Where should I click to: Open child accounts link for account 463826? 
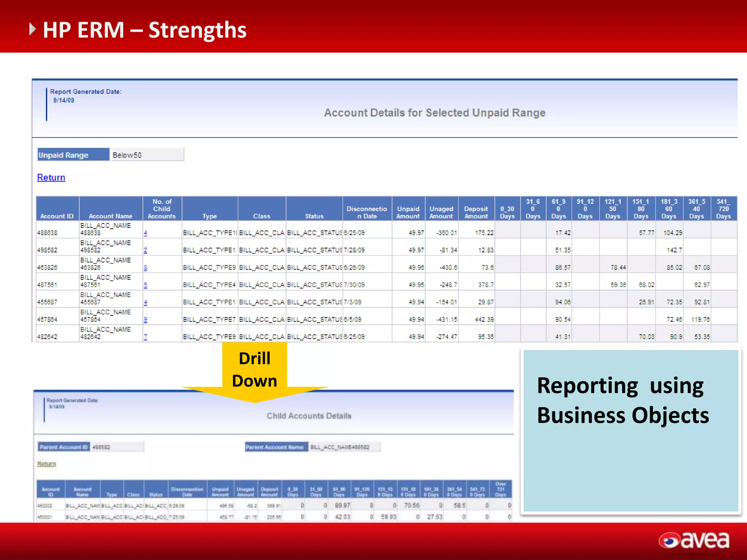[x=145, y=268]
